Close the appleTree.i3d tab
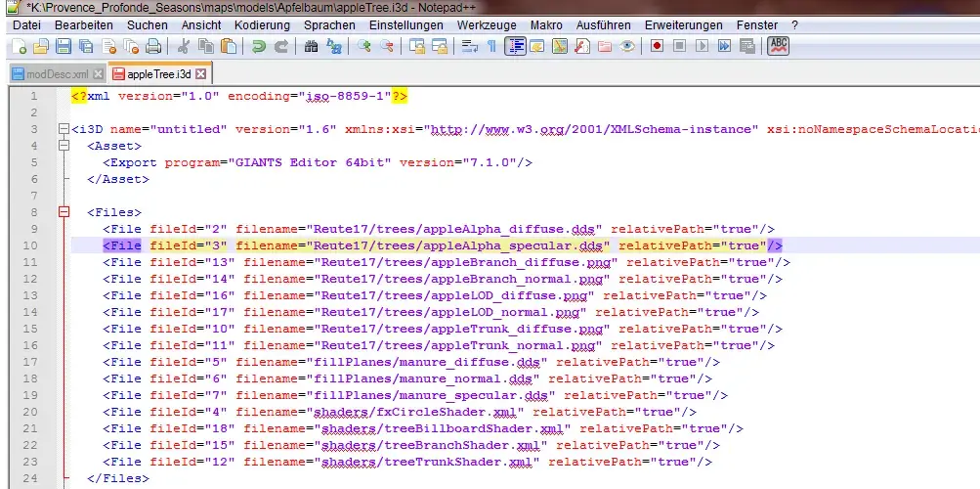This screenshot has height=489, width=980. tap(200, 73)
